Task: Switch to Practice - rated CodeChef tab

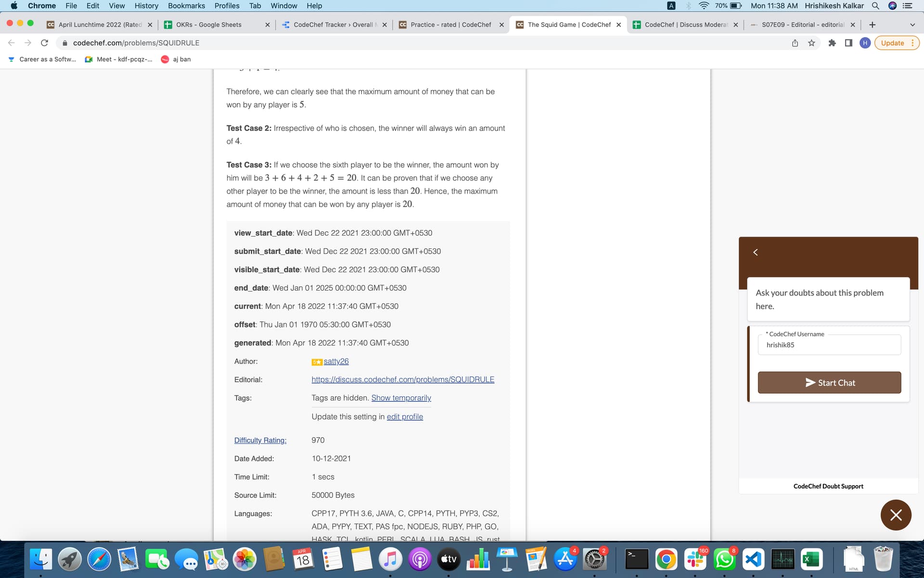Action: (450, 25)
